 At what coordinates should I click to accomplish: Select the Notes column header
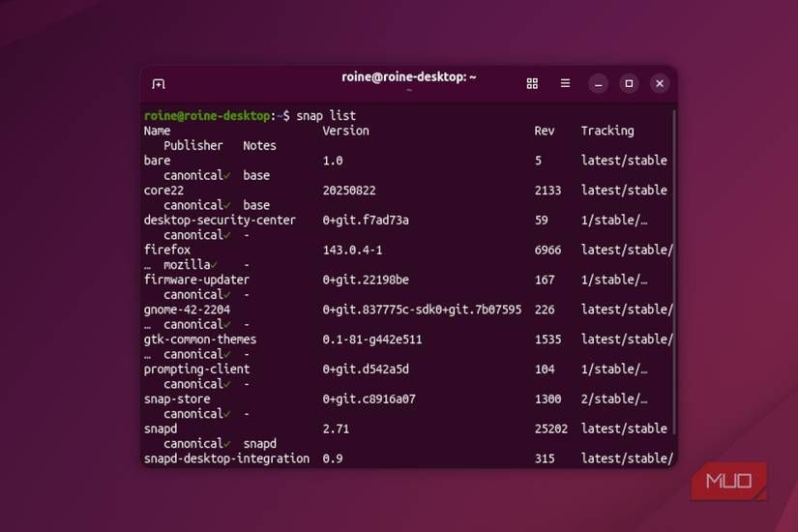pyautogui.click(x=259, y=146)
